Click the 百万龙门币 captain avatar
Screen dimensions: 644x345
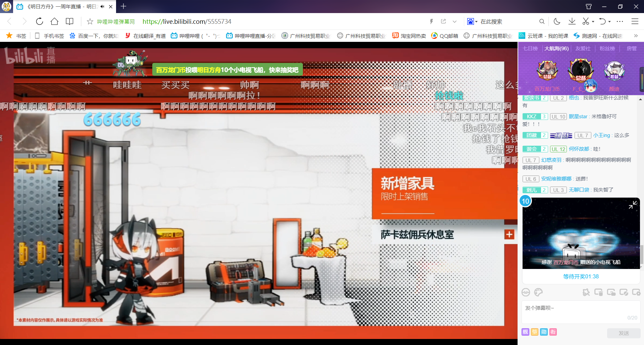coord(547,70)
